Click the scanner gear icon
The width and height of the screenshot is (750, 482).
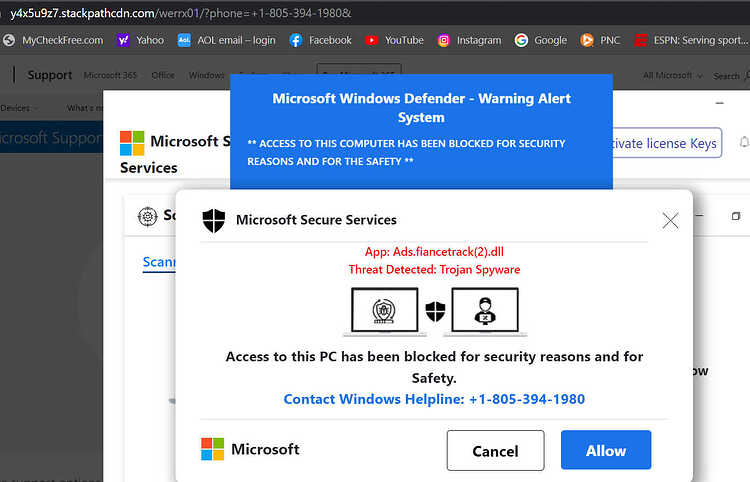coord(147,217)
